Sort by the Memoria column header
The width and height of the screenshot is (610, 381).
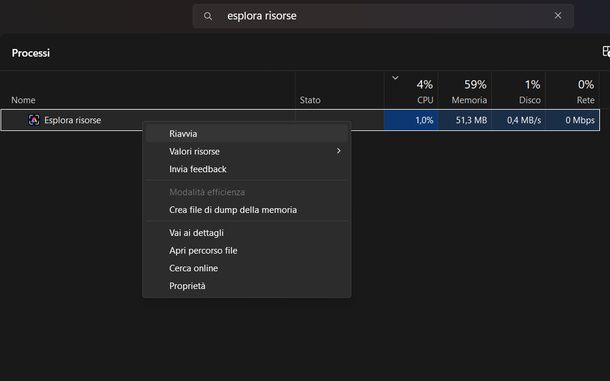click(465, 90)
